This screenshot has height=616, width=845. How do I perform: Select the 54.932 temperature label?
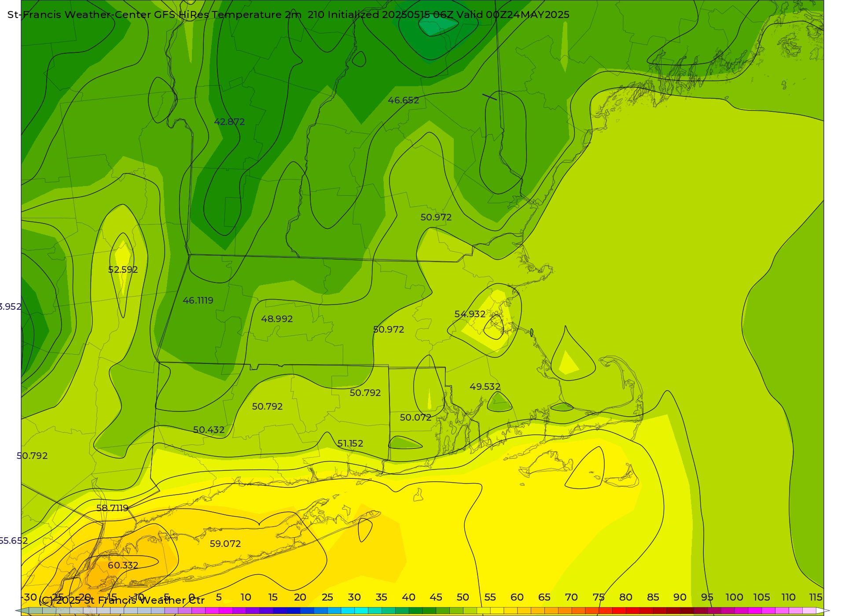[x=470, y=314]
